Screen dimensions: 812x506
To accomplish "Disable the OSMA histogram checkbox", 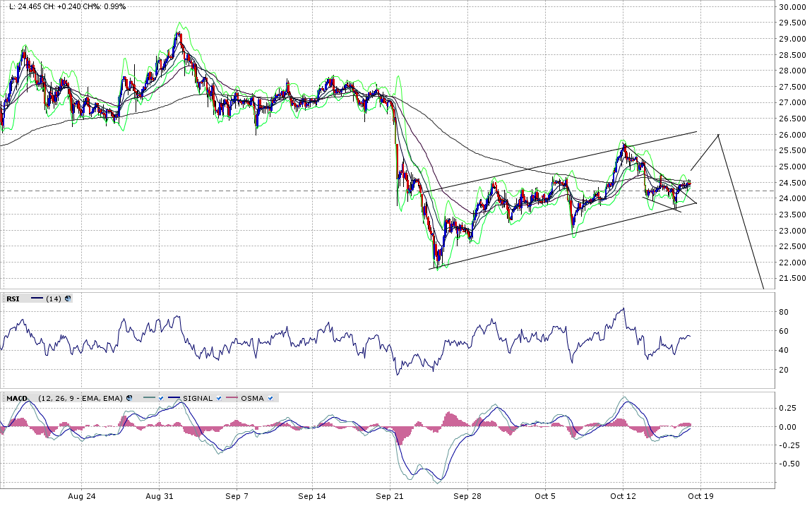I will point(271,398).
